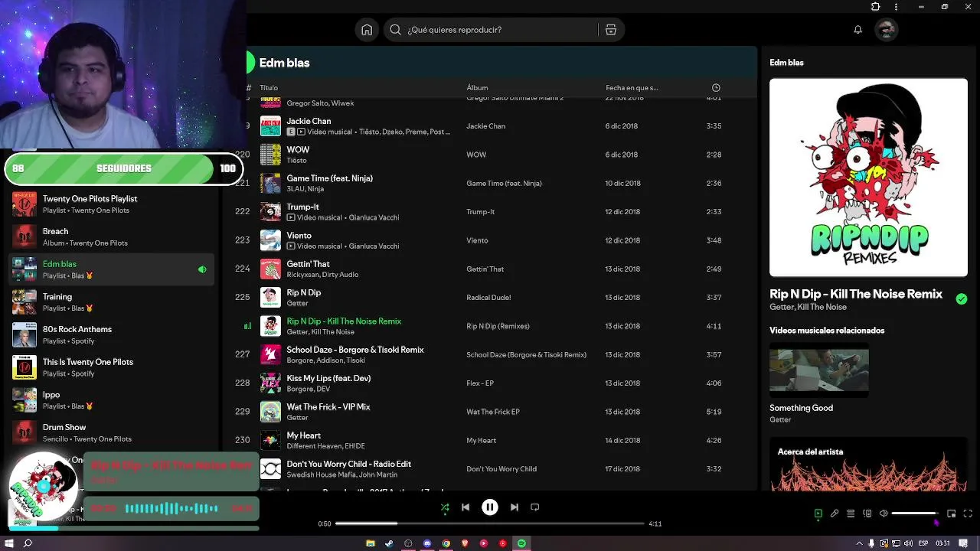This screenshot has height=551, width=980.
Task: Open the Windows taskbar search
Action: pyautogui.click(x=28, y=543)
